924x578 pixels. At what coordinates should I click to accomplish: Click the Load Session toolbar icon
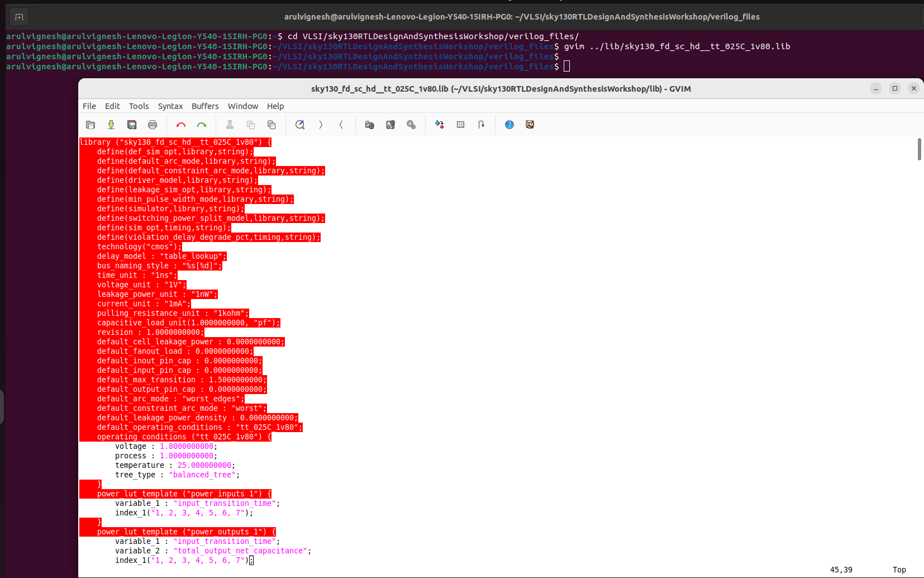369,125
